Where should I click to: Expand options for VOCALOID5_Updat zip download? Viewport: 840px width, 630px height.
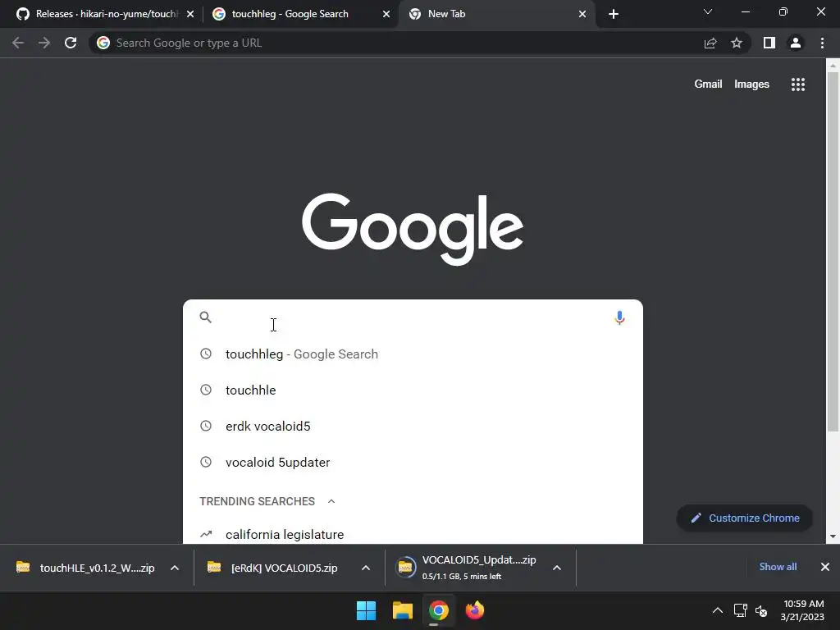pyautogui.click(x=557, y=568)
